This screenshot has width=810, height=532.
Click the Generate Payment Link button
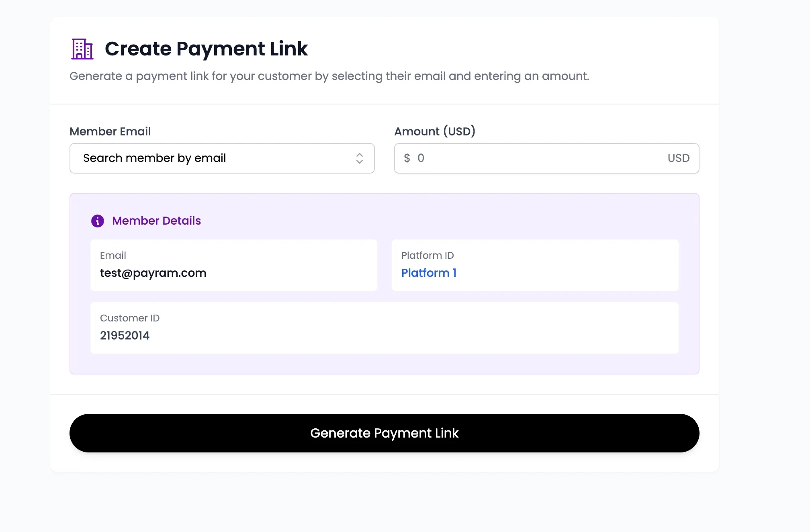click(384, 433)
